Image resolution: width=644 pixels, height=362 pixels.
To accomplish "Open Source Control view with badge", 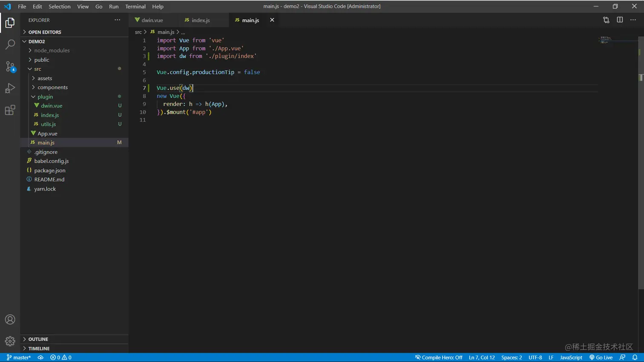I will pyautogui.click(x=10, y=66).
